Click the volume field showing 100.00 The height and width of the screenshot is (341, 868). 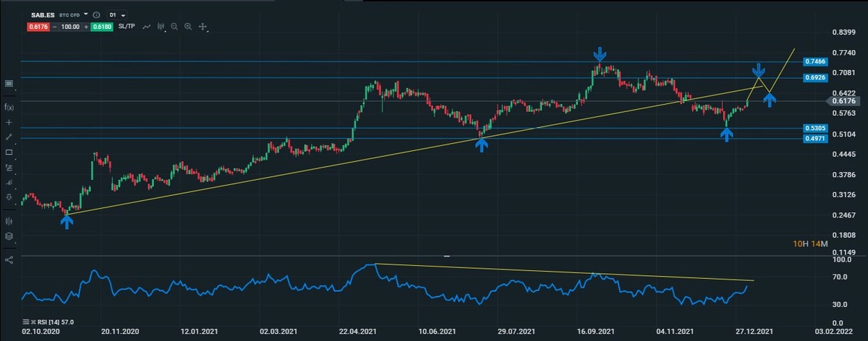point(70,27)
